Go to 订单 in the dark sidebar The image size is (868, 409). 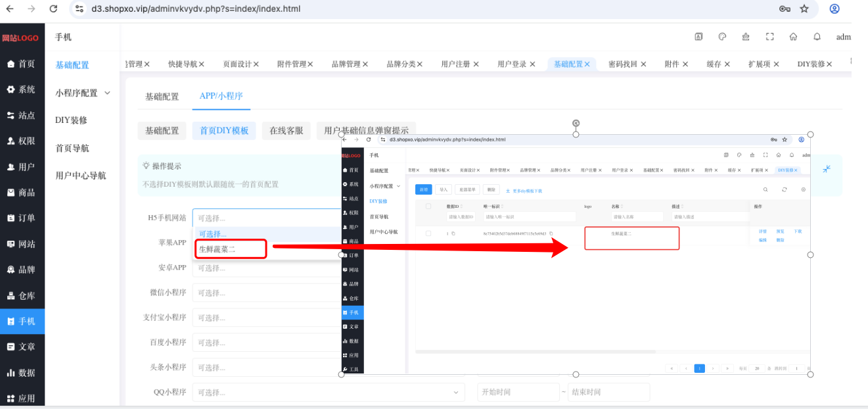pyautogui.click(x=22, y=218)
